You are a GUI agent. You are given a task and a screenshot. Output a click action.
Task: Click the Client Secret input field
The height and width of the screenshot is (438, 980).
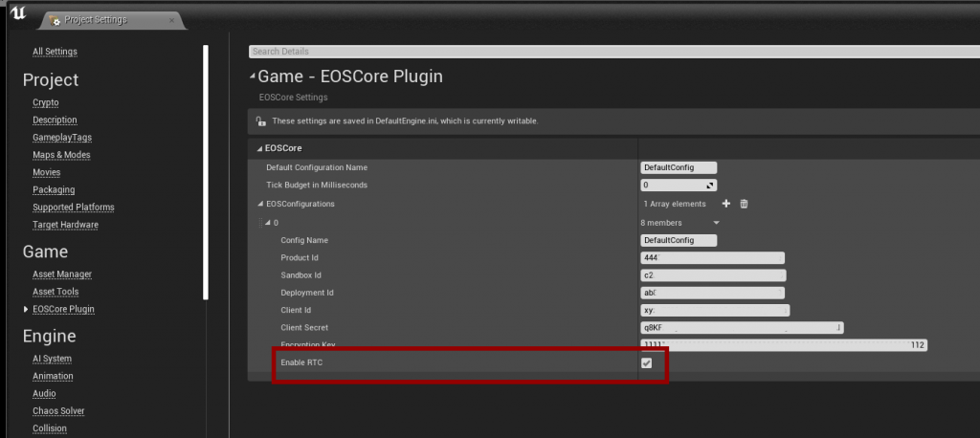point(742,328)
